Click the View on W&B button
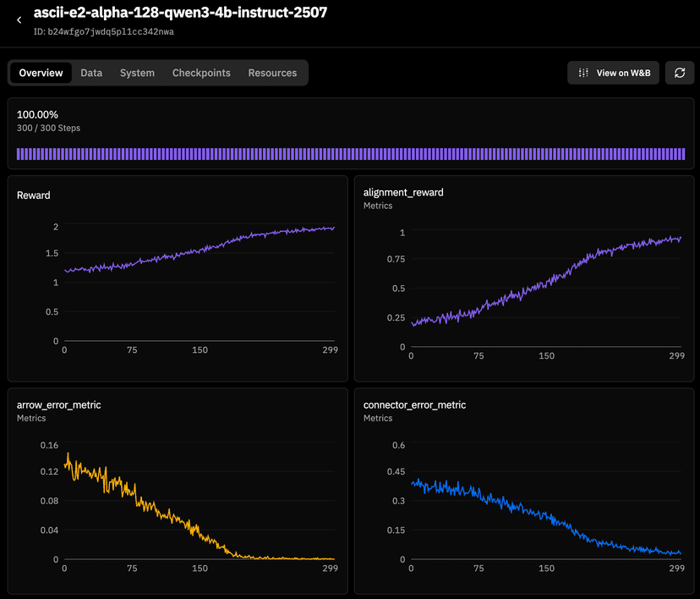The height and width of the screenshot is (599, 700). click(613, 73)
